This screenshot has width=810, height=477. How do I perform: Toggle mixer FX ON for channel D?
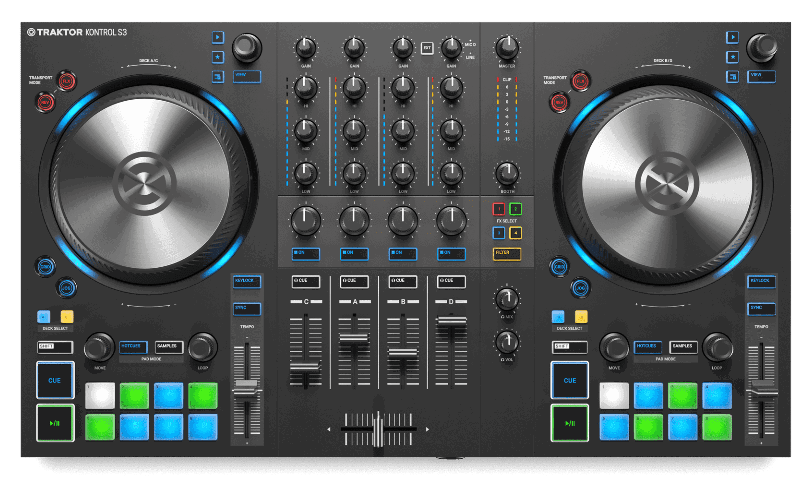(x=451, y=254)
